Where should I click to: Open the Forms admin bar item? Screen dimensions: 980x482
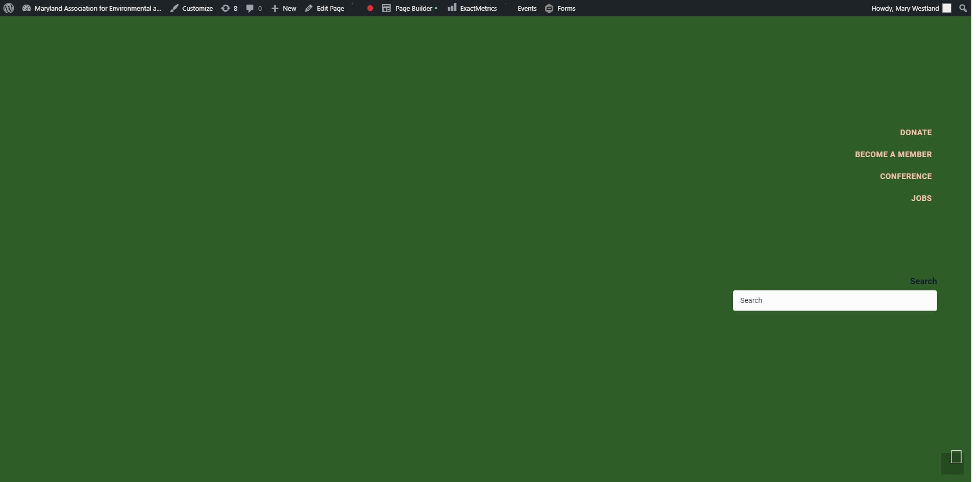pos(560,8)
